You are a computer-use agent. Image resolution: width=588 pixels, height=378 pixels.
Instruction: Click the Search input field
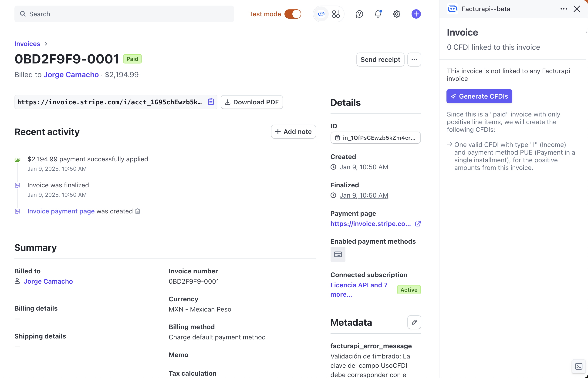tap(124, 14)
